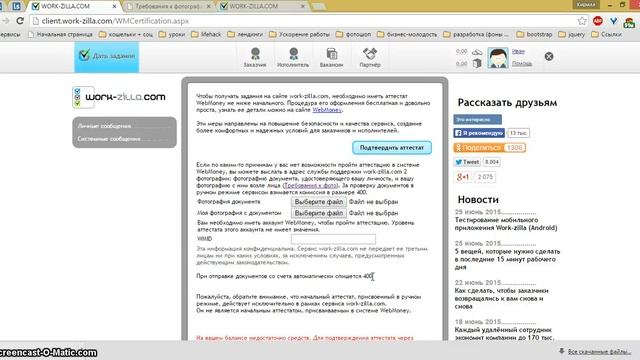Viewport: 640px width, 360px height.
Task: Open 'Начальная страница' bookmark
Action: tap(60, 34)
